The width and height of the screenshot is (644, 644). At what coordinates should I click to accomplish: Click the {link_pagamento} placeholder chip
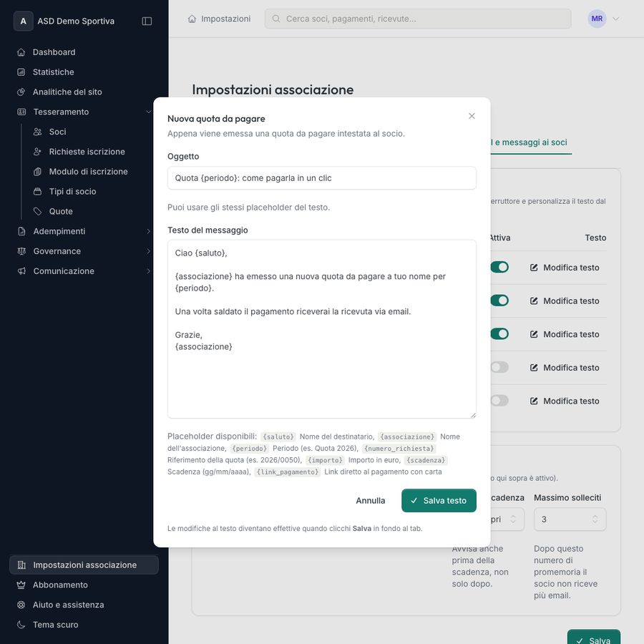coord(288,472)
